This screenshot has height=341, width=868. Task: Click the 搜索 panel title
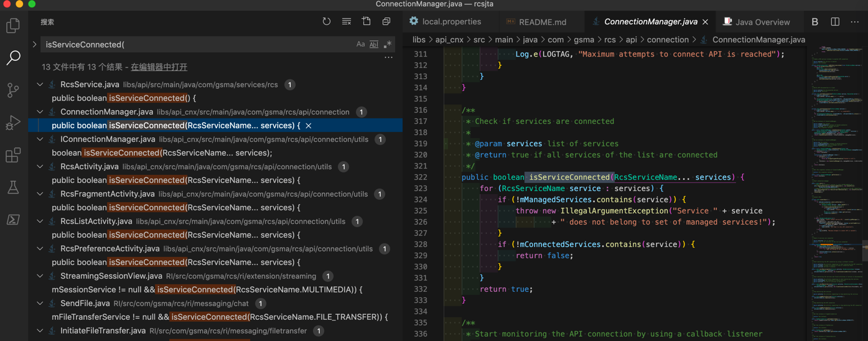47,22
